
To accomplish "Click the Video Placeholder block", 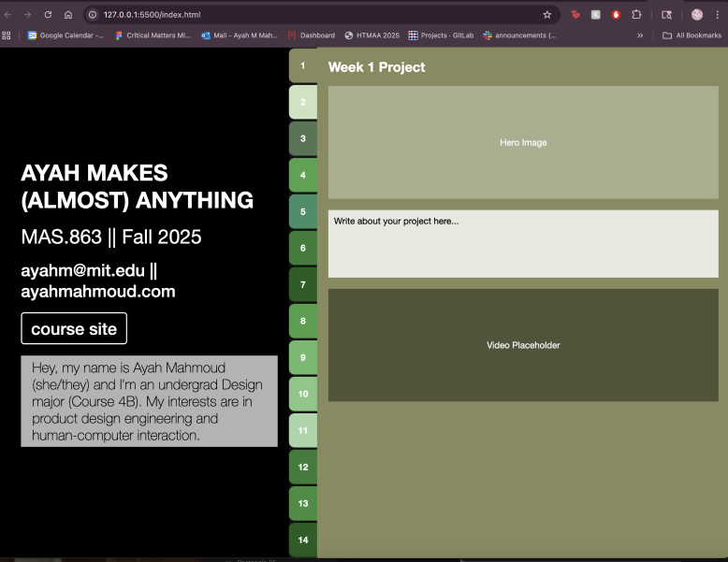I will 522,345.
